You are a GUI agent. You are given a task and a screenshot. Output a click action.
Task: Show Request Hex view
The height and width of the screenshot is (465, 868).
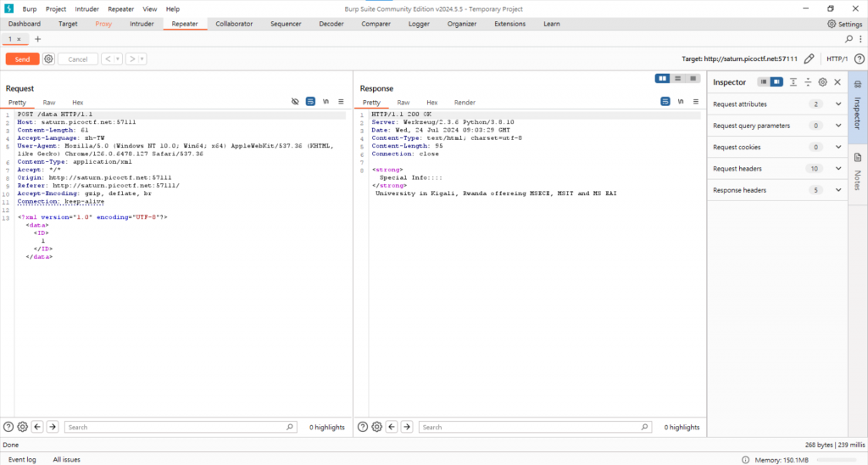coord(77,103)
